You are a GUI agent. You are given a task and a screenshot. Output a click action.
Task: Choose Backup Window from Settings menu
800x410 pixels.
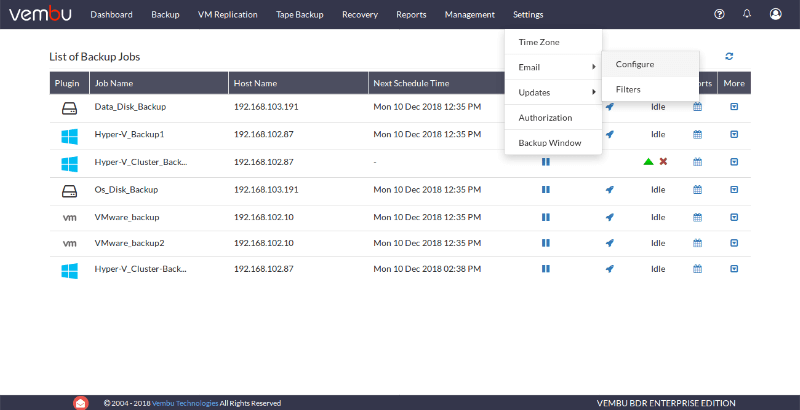[549, 143]
